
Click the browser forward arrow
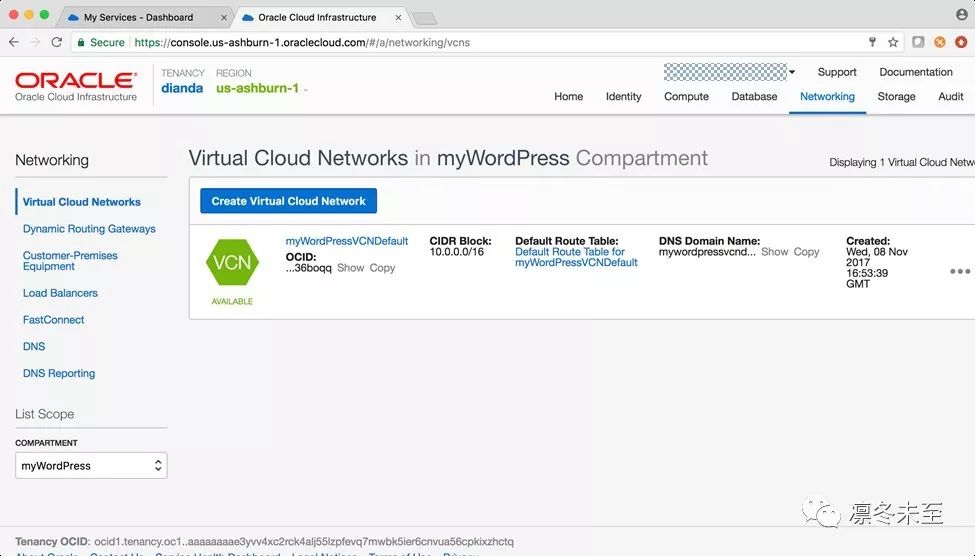click(35, 42)
